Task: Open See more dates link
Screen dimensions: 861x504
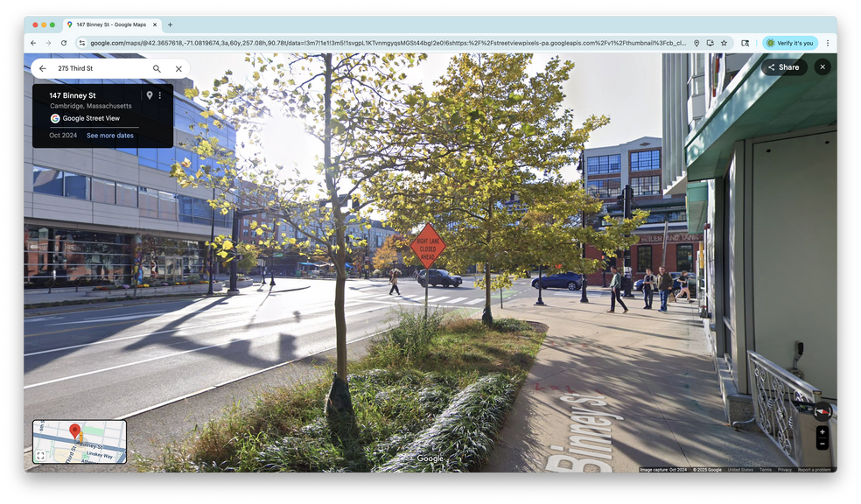Action: (x=110, y=136)
